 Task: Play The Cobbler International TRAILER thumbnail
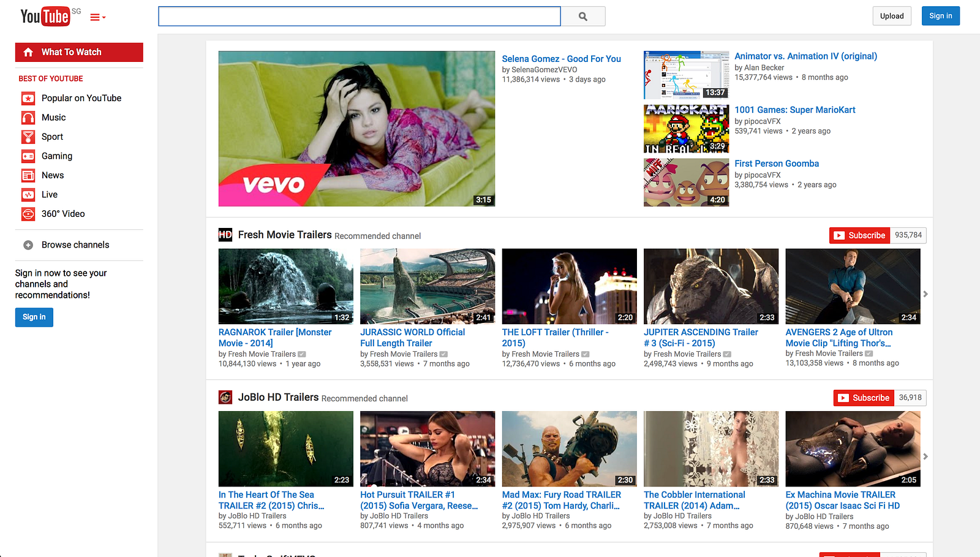coord(711,449)
